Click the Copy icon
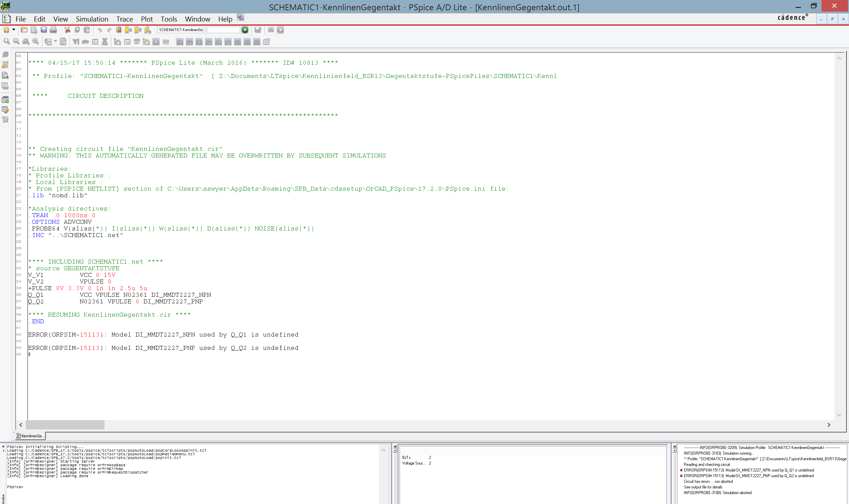Viewport: 849px width, 504px height. coord(77,30)
